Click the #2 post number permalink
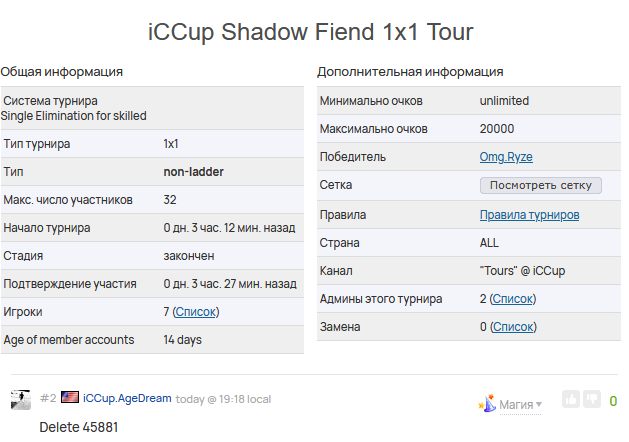Viewport: 629px width, 442px height. click(48, 398)
